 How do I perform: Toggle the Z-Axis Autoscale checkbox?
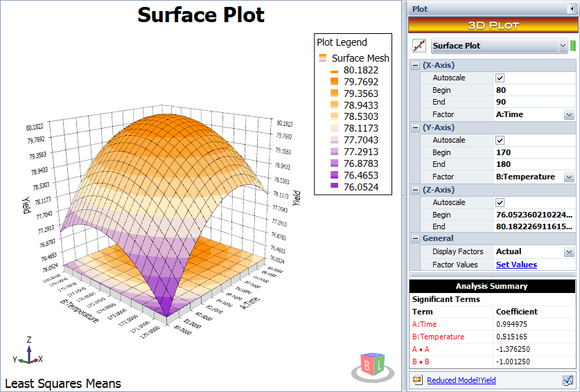(500, 202)
